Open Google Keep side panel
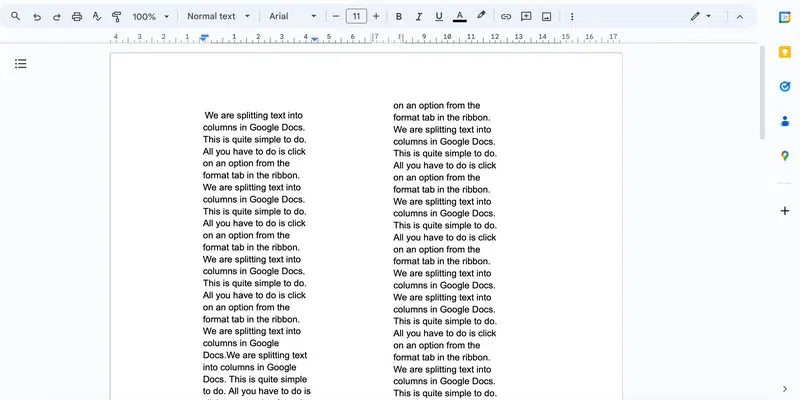Viewport: 800px width, 400px height. [785, 52]
